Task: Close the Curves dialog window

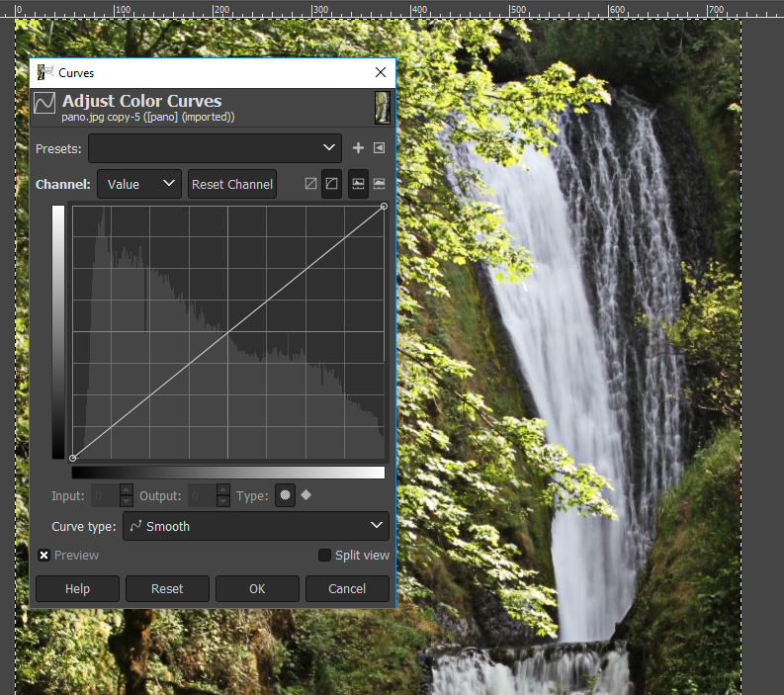Action: click(x=381, y=72)
